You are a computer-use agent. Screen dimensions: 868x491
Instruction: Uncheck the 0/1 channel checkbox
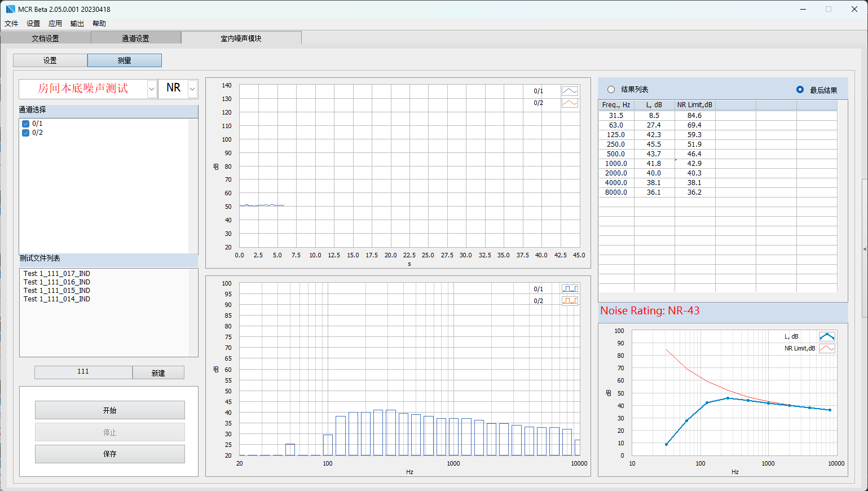point(25,124)
